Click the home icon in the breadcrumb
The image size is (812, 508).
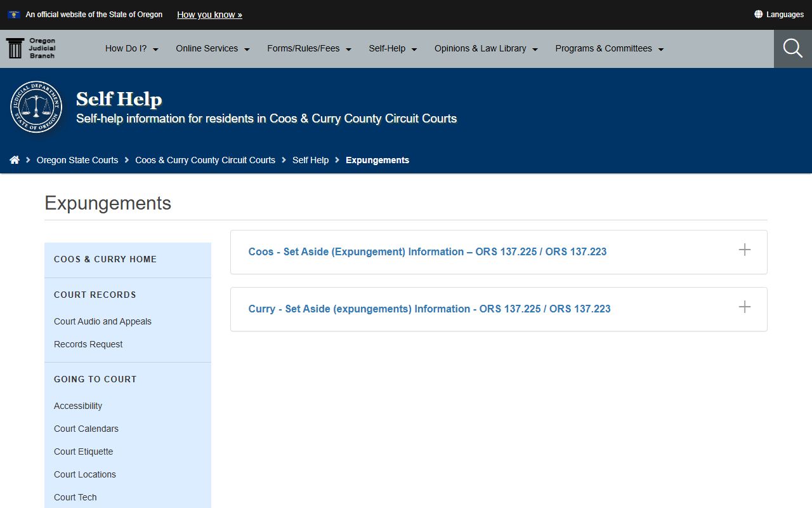(15, 160)
